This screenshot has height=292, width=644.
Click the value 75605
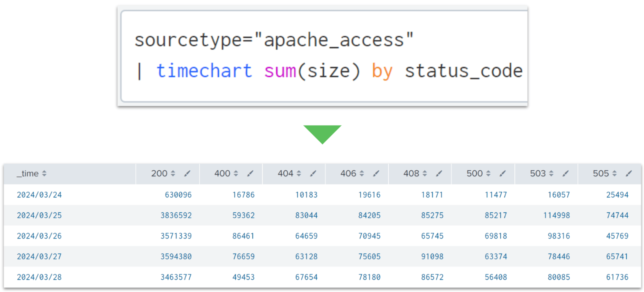369,257
